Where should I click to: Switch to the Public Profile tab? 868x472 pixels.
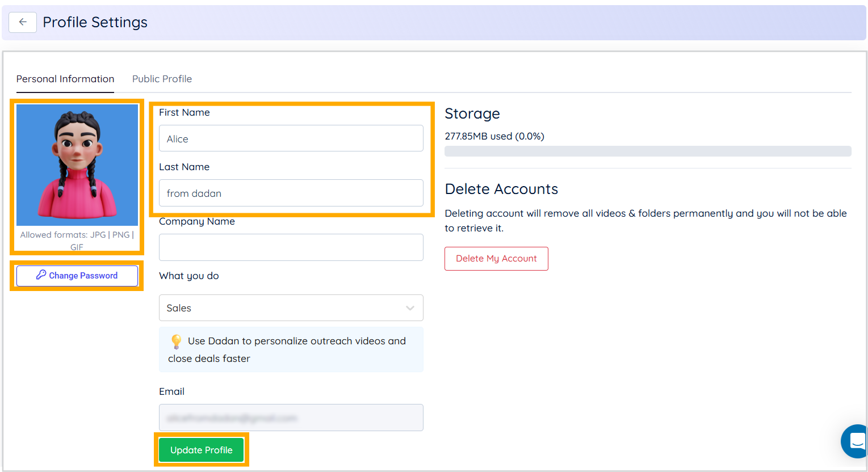coord(162,78)
